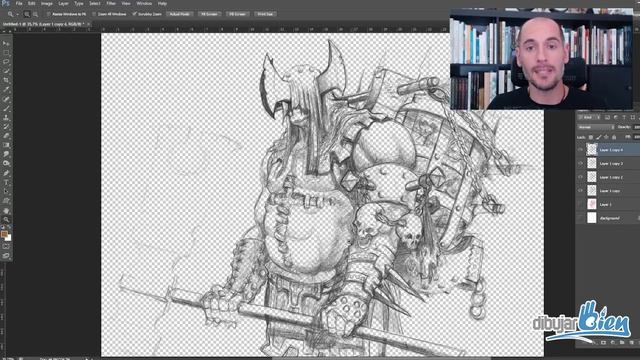The width and height of the screenshot is (640, 360).
Task: Select the Lasso tool
Action: coord(6,62)
